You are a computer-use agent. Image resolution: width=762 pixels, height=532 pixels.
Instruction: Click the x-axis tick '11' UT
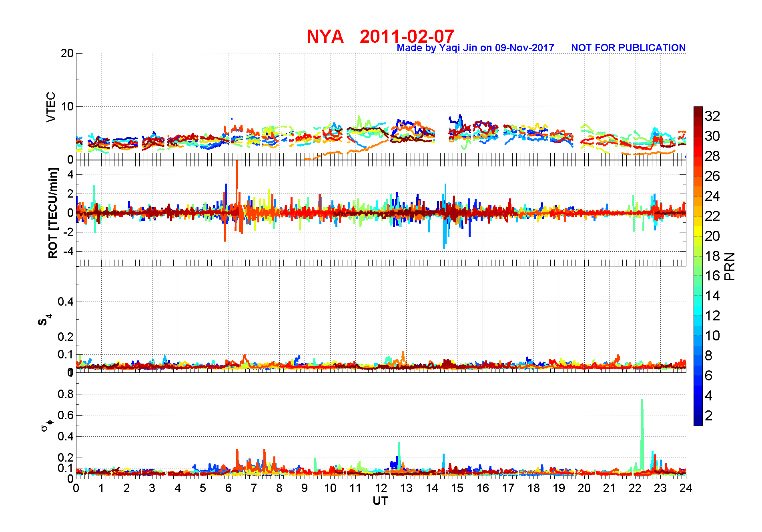(355, 488)
